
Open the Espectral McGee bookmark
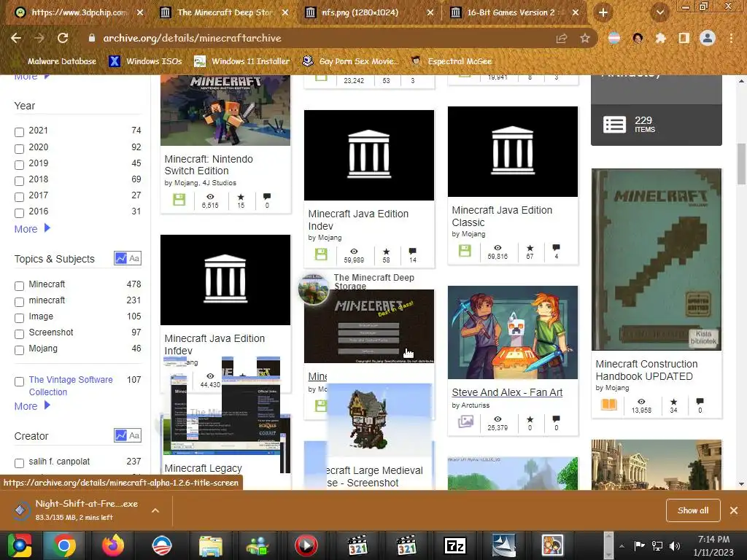pos(452,61)
